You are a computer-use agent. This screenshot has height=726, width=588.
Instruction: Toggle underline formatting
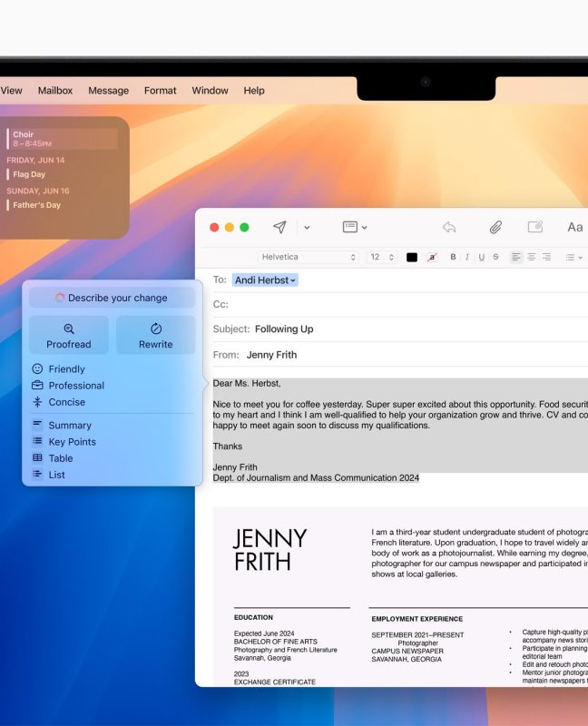tap(482, 257)
